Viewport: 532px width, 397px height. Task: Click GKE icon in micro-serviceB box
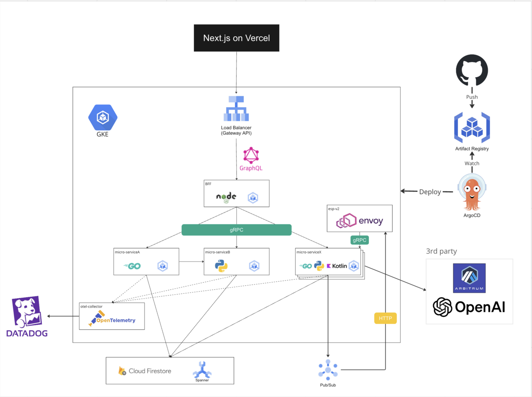click(x=254, y=266)
